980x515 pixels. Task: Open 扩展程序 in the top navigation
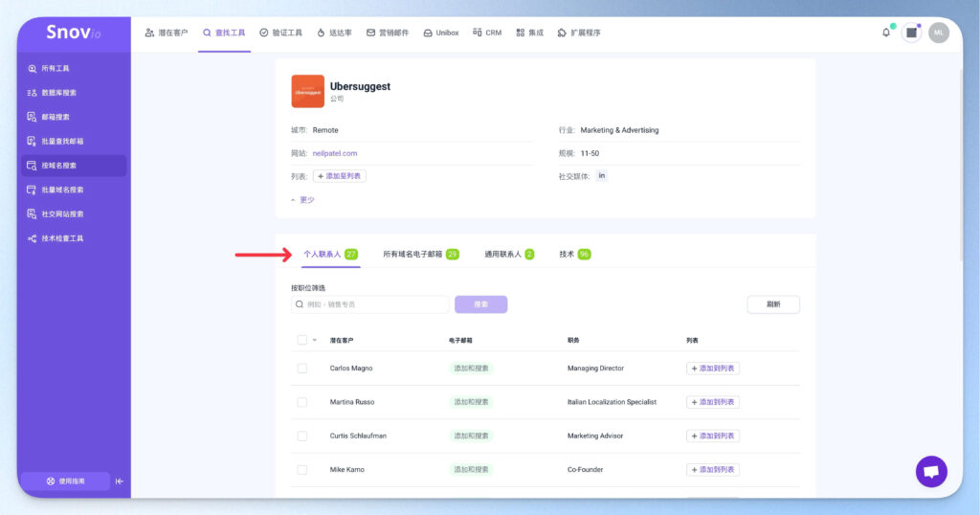point(579,33)
